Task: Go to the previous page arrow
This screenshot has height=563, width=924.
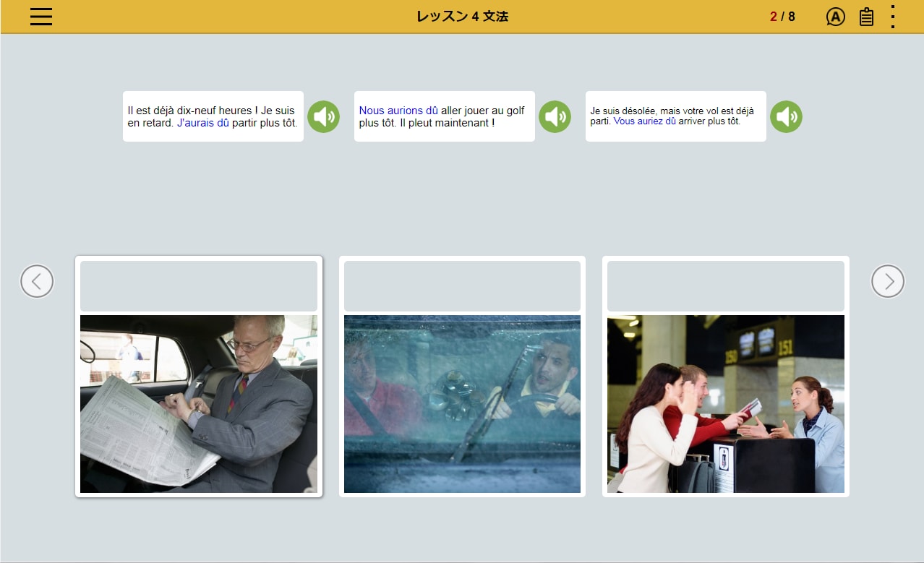Action: [x=37, y=281]
